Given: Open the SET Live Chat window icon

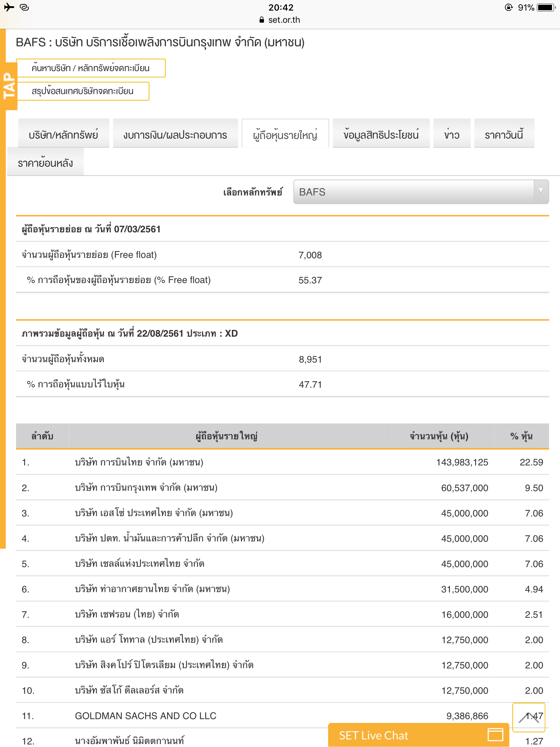Looking at the screenshot, I should pos(495,734).
